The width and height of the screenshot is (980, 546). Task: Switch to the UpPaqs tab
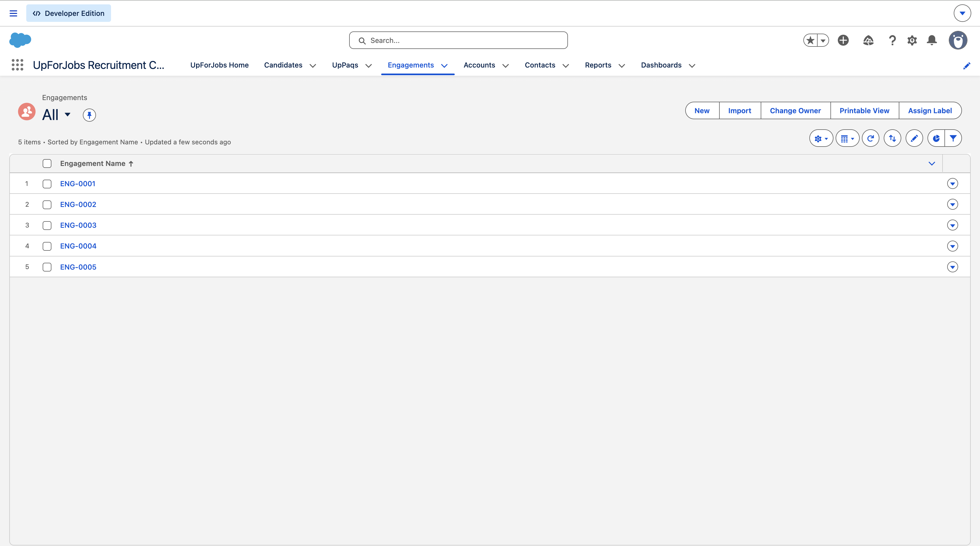click(x=345, y=65)
